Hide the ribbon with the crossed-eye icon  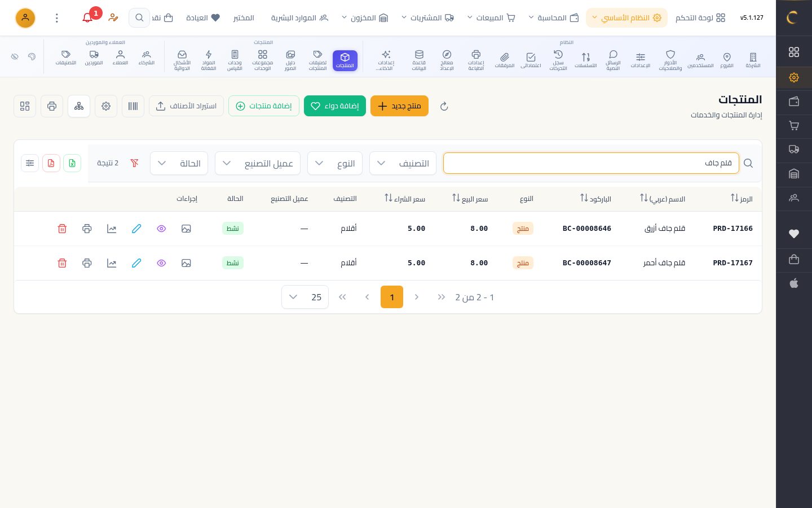click(x=15, y=56)
